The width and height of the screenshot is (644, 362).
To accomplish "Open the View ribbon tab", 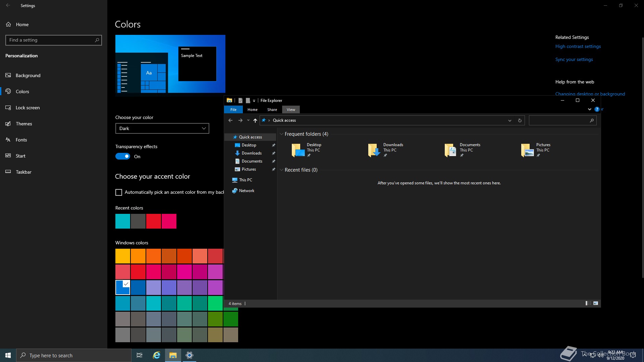I will [x=291, y=110].
